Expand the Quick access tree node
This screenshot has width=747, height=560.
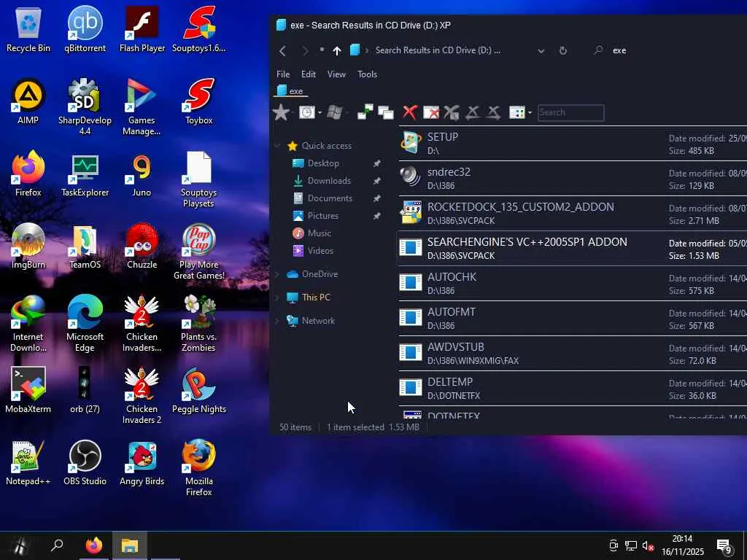[x=277, y=146]
